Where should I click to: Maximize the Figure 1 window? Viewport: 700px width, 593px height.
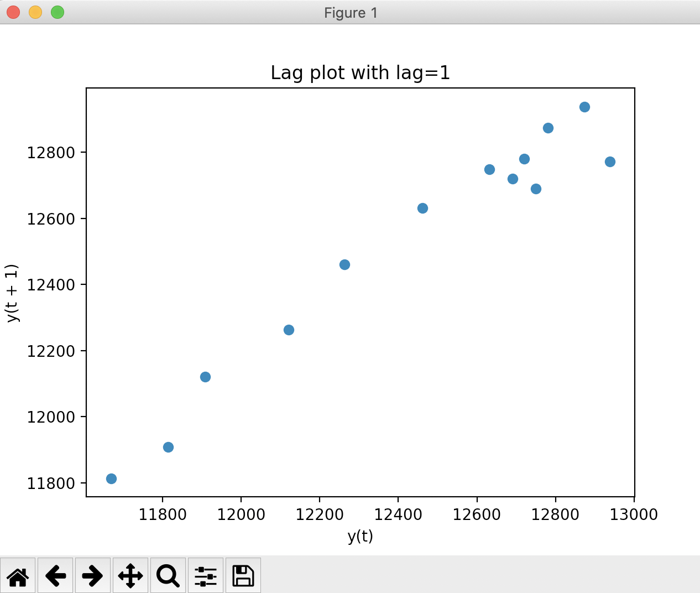tap(58, 12)
